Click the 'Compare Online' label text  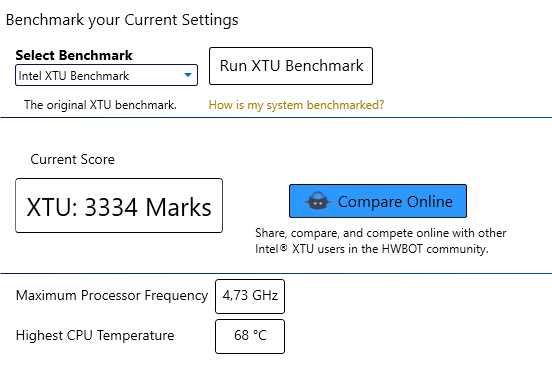[395, 202]
